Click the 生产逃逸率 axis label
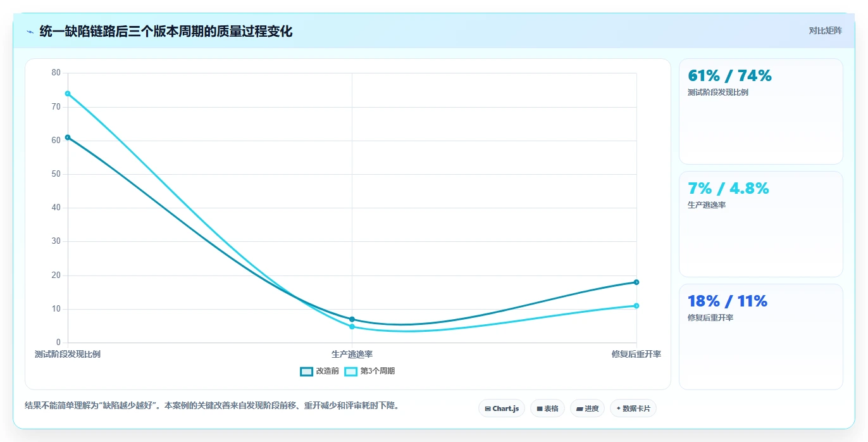Screen dimensions: 868x442 [352, 354]
